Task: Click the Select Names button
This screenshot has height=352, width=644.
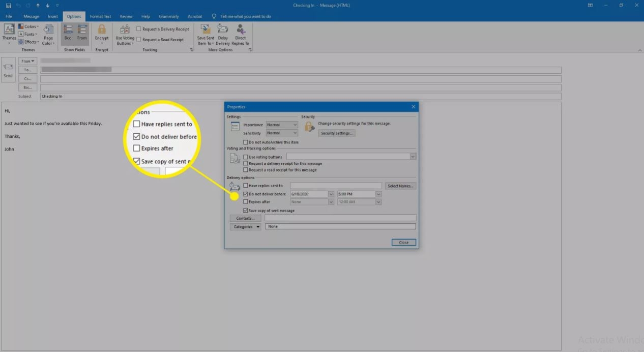Action: pyautogui.click(x=401, y=186)
